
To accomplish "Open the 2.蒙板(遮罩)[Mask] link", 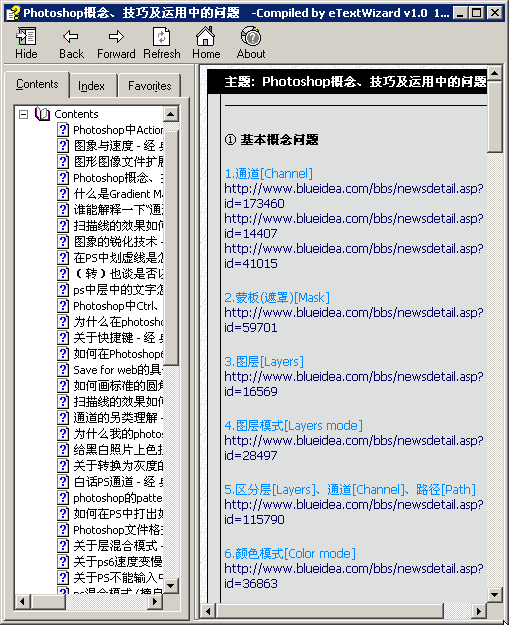I will 277,298.
